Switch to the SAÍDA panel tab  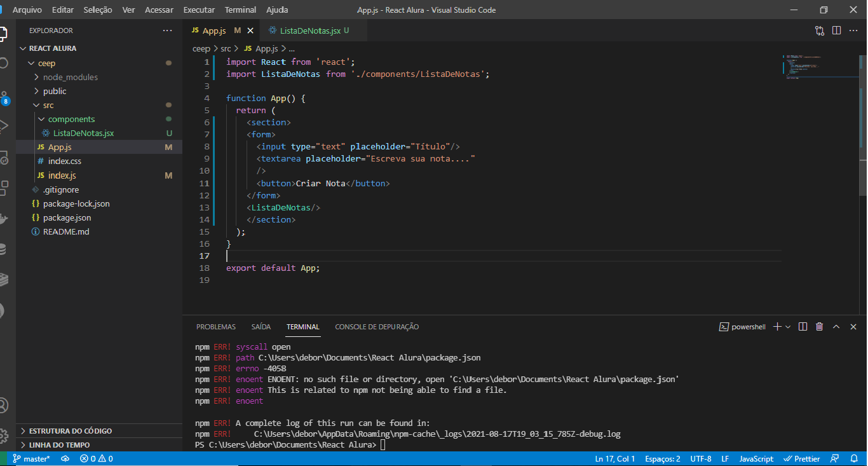pyautogui.click(x=261, y=327)
